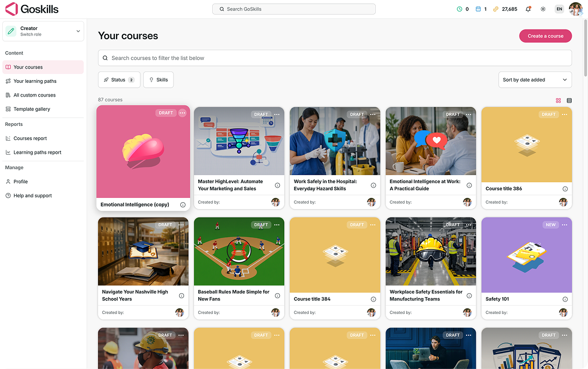The height and width of the screenshot is (369, 588).
Task: Open the Safety 101 purple thumbnail
Action: point(526,255)
